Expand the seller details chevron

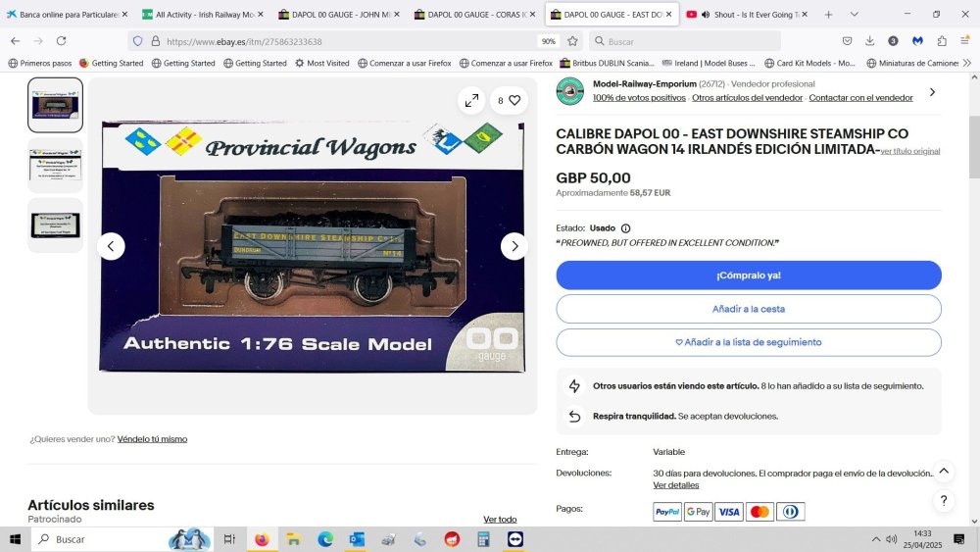[932, 92]
